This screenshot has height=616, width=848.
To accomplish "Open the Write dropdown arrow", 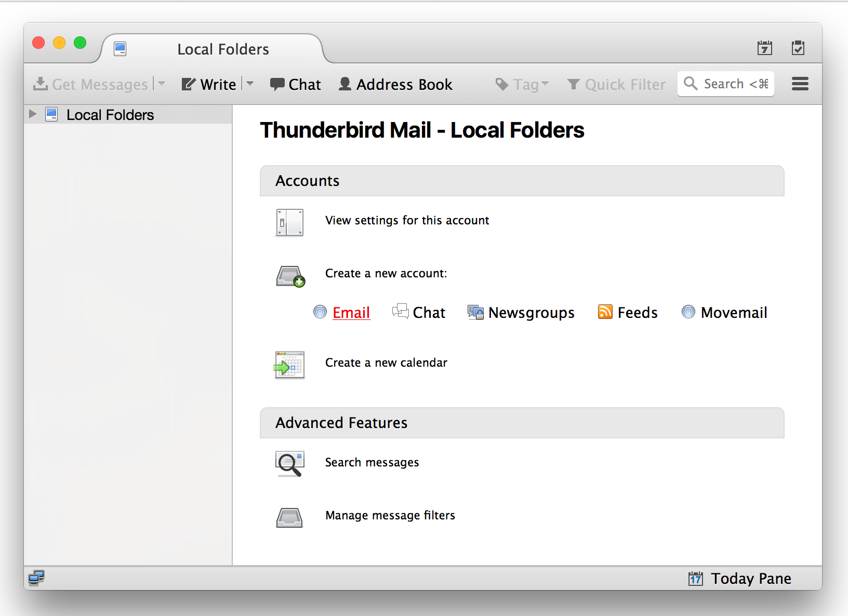I will tap(250, 84).
